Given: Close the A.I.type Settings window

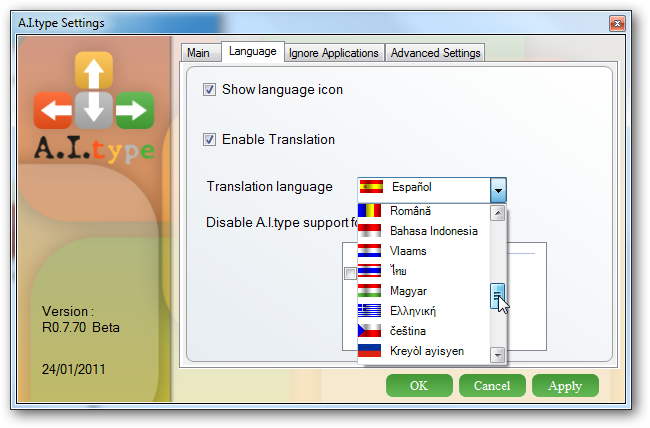Looking at the screenshot, I should pyautogui.click(x=617, y=24).
